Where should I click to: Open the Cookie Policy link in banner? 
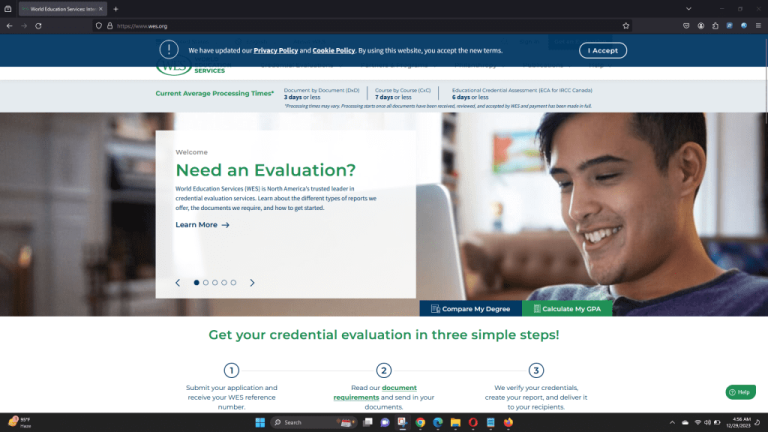pyautogui.click(x=334, y=50)
